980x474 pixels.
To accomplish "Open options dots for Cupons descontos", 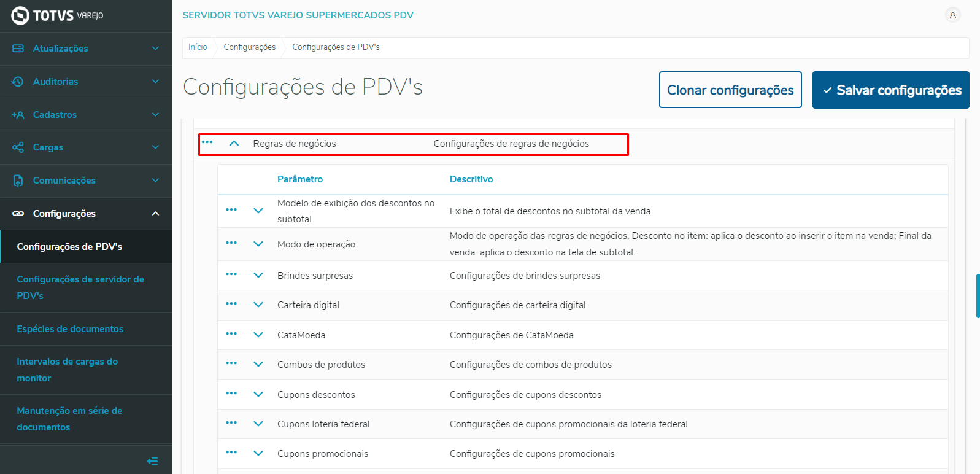I will tap(231, 393).
